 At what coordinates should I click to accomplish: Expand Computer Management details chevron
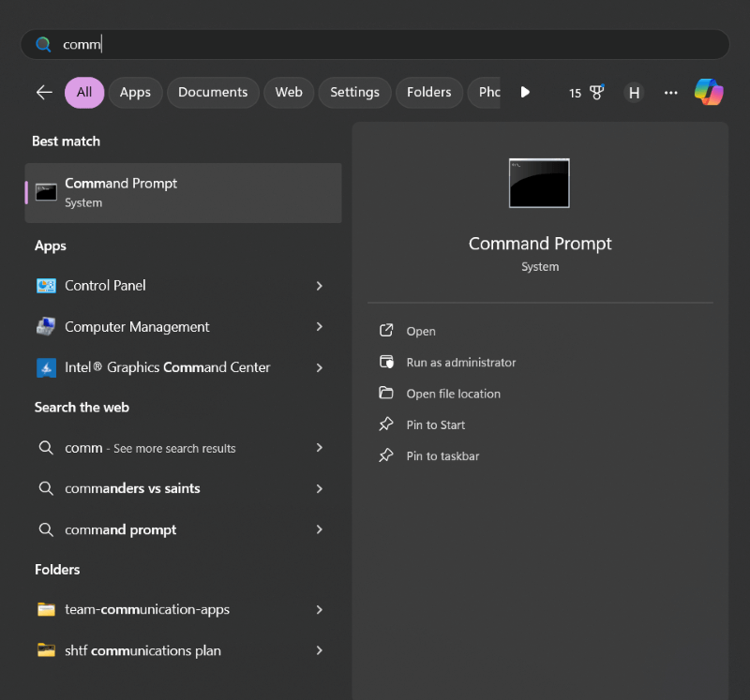click(320, 326)
